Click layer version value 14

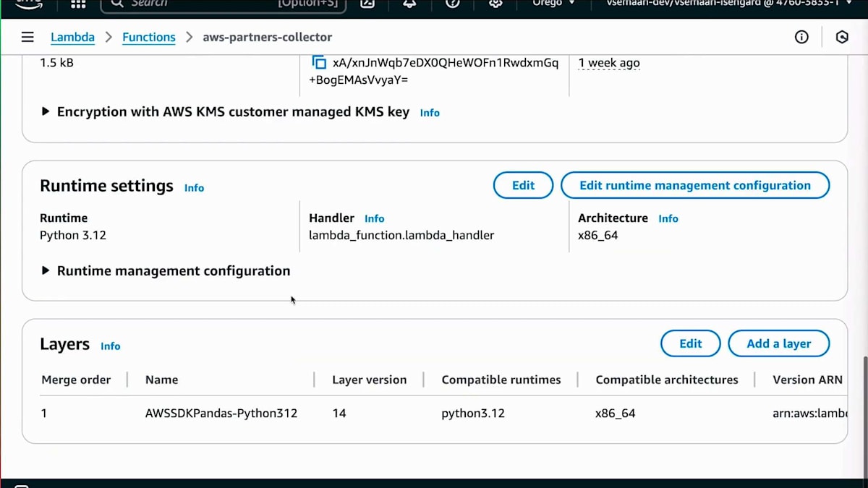click(339, 414)
